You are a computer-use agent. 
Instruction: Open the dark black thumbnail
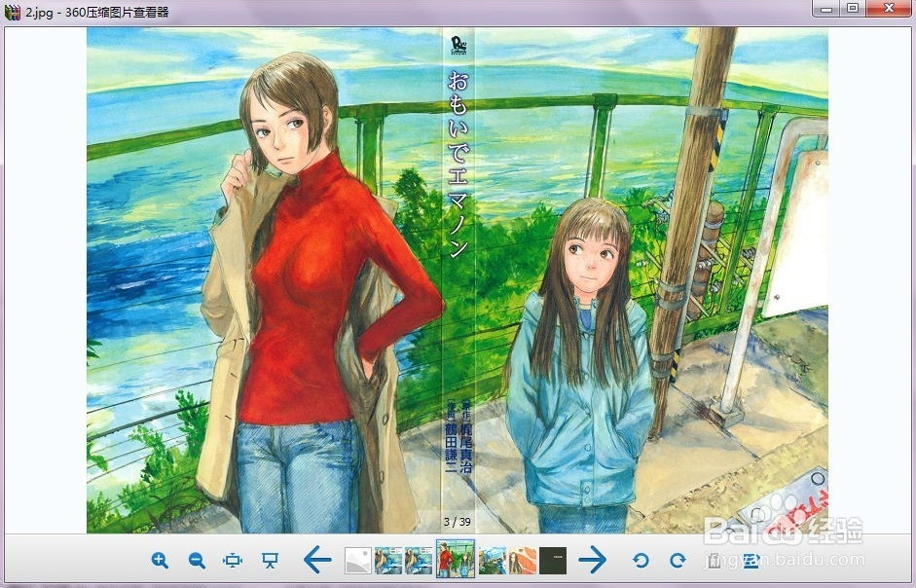[553, 560]
